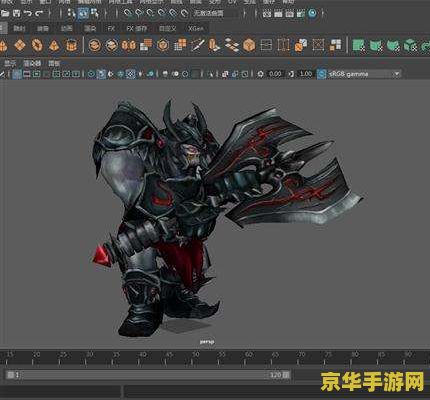Toggle the view transform color icon

tap(321, 74)
